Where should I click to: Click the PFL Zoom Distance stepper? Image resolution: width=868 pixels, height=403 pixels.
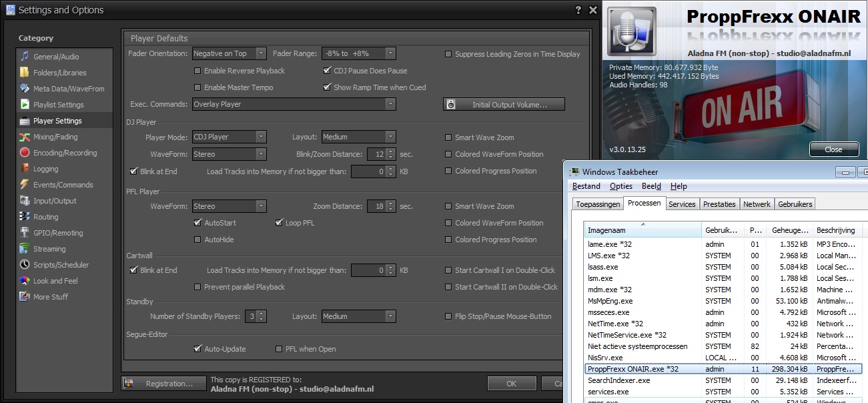pos(390,206)
